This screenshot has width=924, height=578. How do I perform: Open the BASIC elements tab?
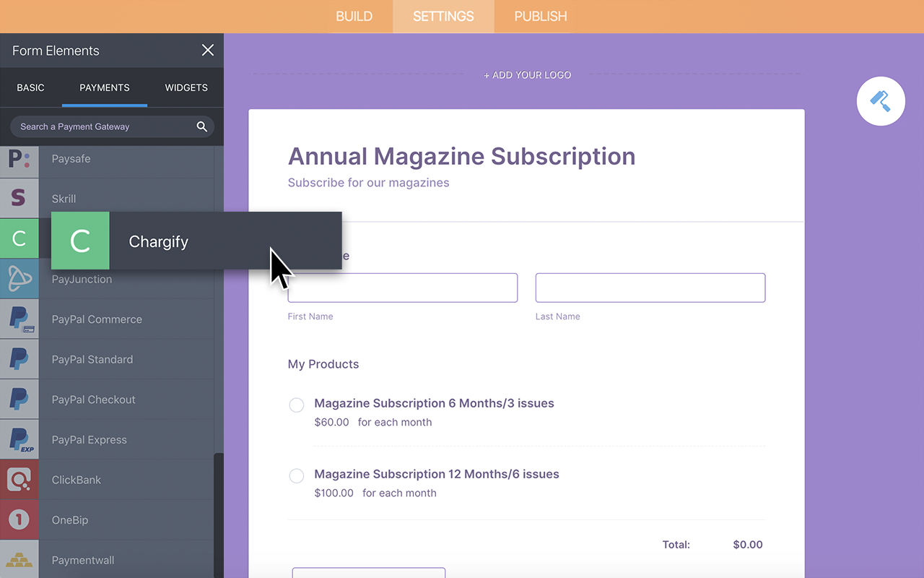click(x=31, y=87)
